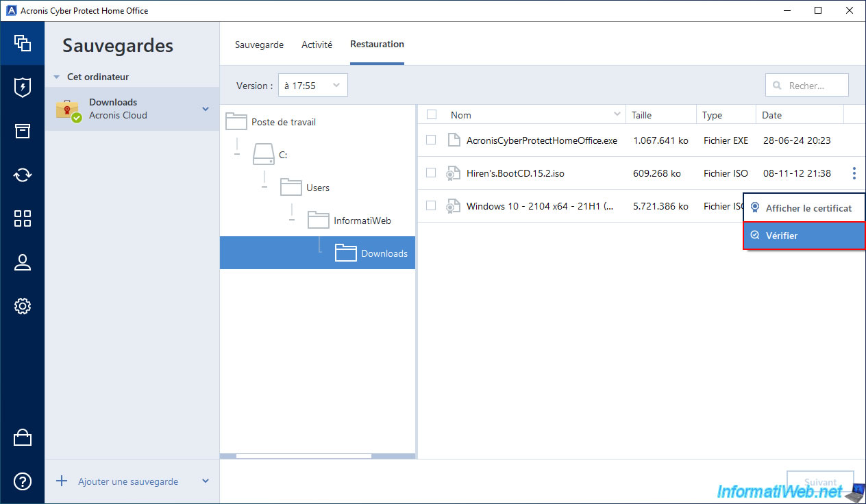Screen dimensions: 866x504
Task: Choose Afficher le certificat from context menu
Action: (x=804, y=208)
